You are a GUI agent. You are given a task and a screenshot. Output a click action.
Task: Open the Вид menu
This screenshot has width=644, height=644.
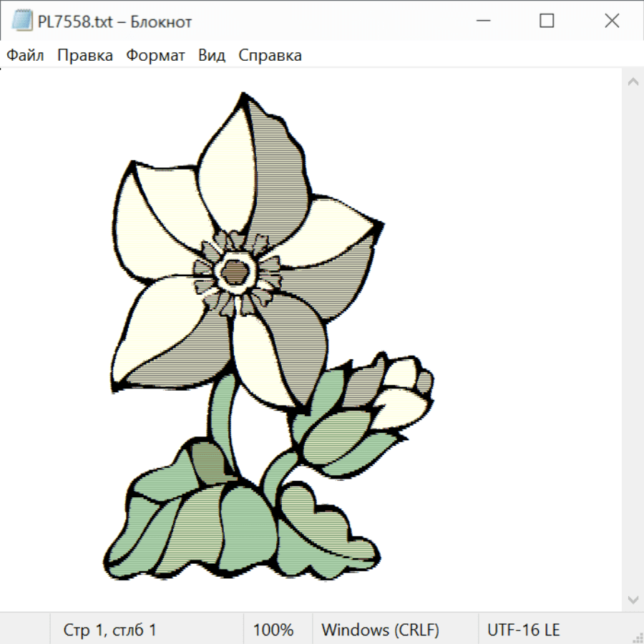pos(212,56)
